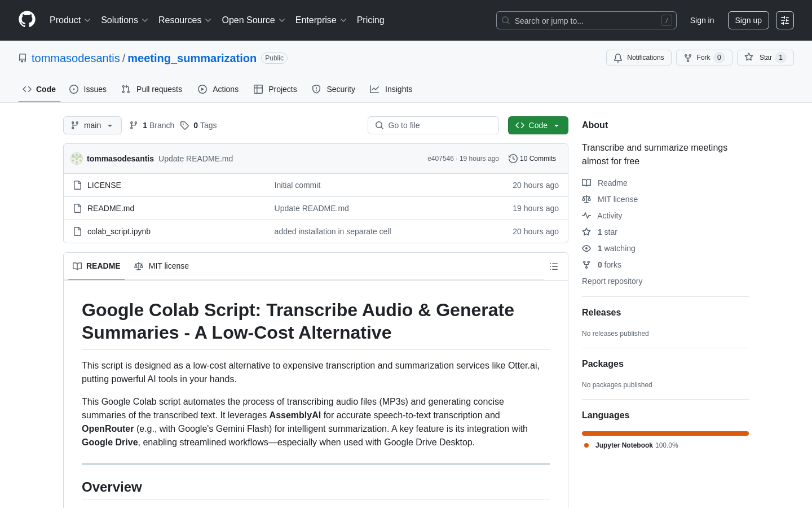Open the Pricing page link
This screenshot has width=812, height=508.
[370, 20]
